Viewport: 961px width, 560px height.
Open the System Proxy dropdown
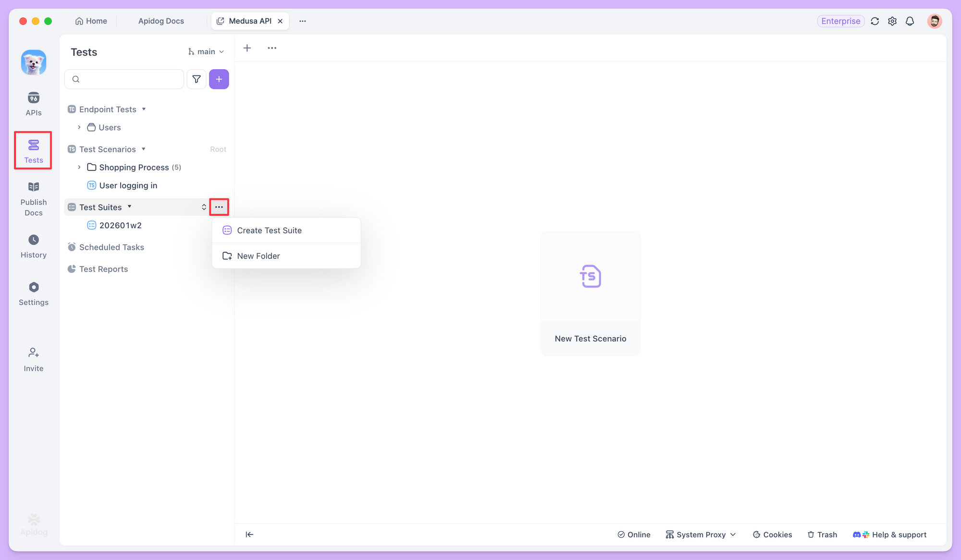[x=701, y=534]
